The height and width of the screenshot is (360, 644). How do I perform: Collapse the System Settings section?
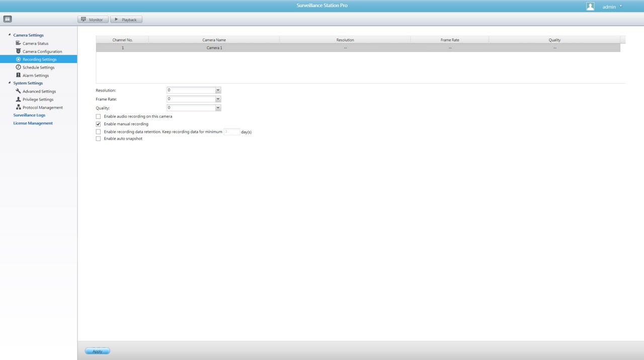[x=9, y=83]
